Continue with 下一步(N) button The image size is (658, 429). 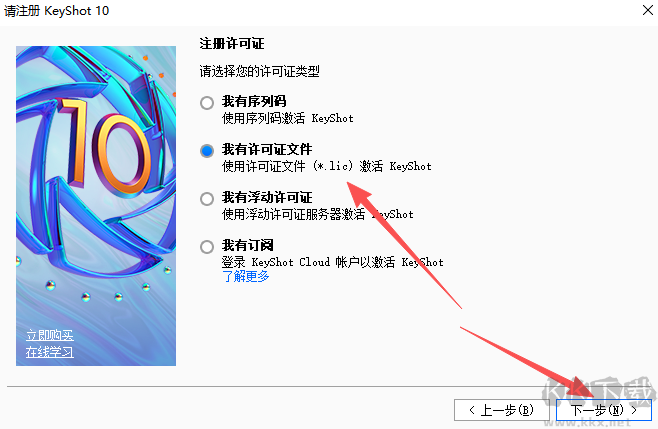603,410
